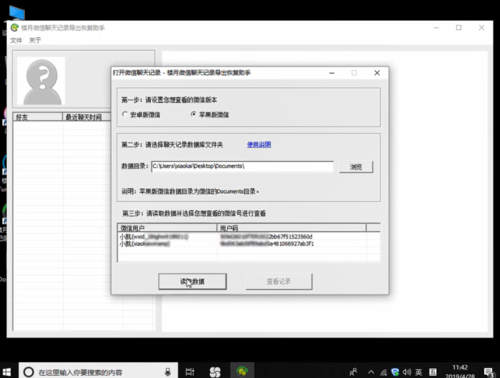Click user code ending a481066927ab3f1

point(267,244)
